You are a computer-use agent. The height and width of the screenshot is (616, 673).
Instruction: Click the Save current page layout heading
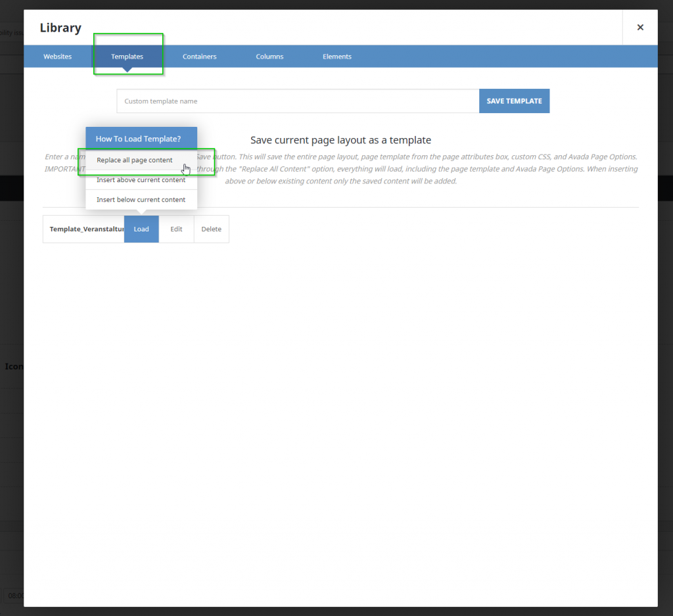pos(340,140)
